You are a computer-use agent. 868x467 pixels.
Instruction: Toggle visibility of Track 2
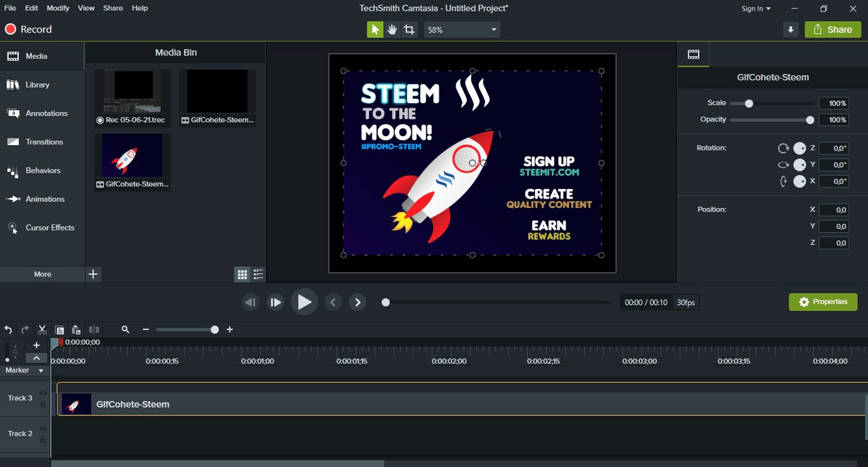[43, 428]
